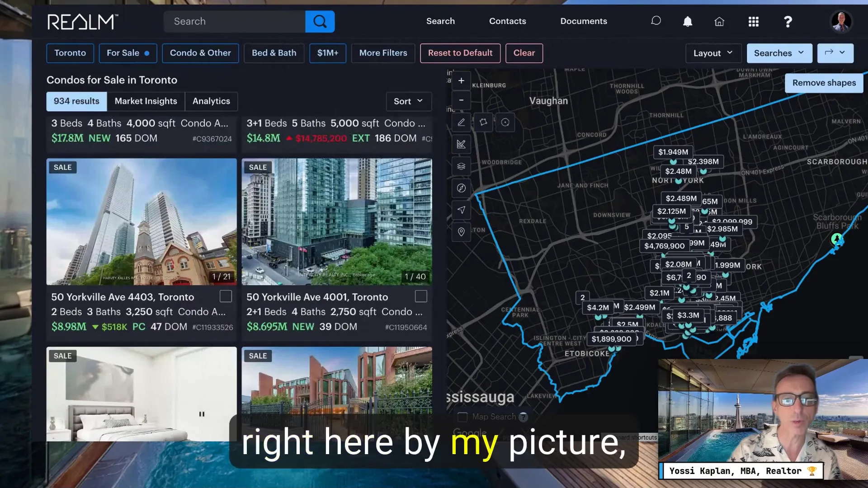
Task: Click the navigation arrow map tool
Action: tap(461, 210)
